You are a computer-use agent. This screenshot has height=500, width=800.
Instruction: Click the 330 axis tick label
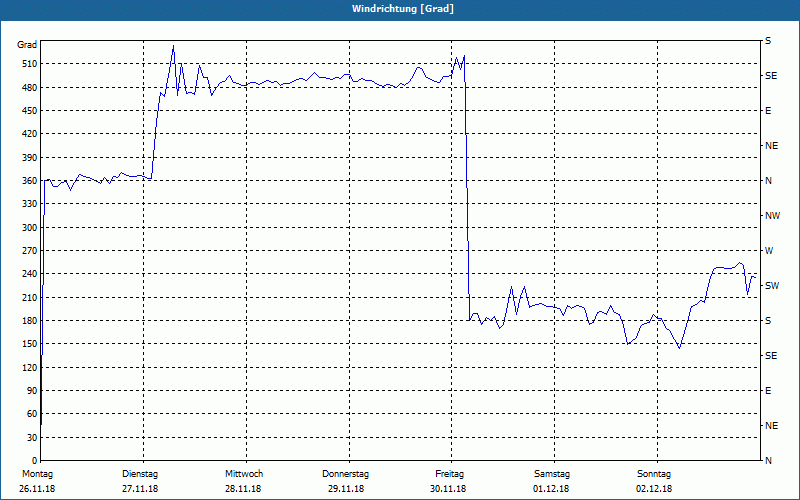coord(30,204)
